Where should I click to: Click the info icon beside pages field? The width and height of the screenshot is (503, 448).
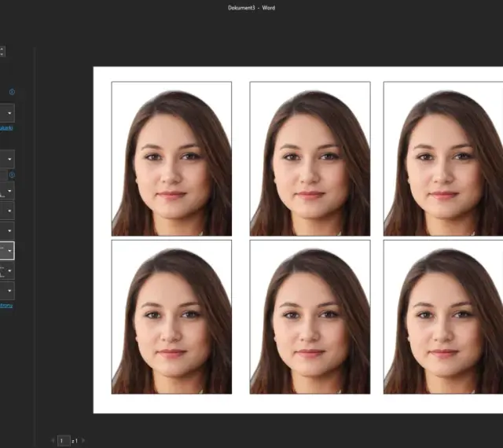[12, 175]
